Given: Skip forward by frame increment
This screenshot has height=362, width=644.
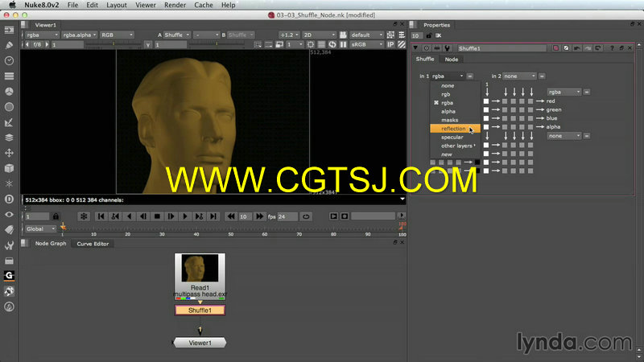Looking at the screenshot, I should pyautogui.click(x=259, y=216).
